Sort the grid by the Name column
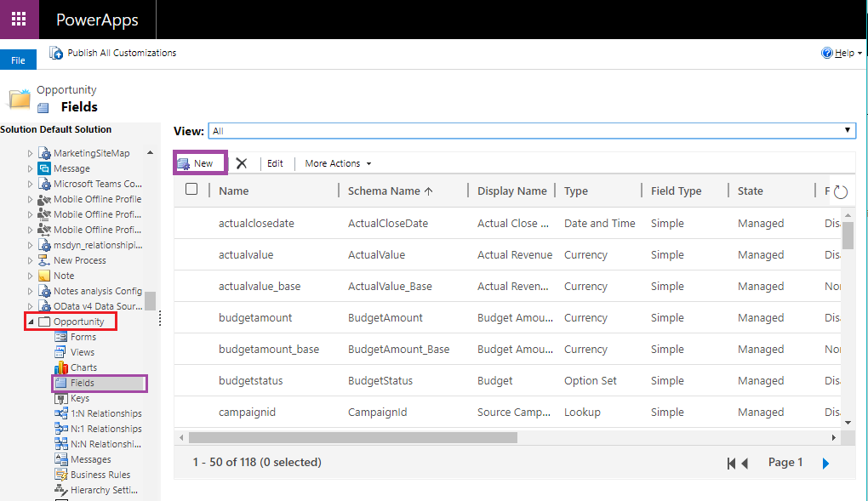 tap(234, 191)
